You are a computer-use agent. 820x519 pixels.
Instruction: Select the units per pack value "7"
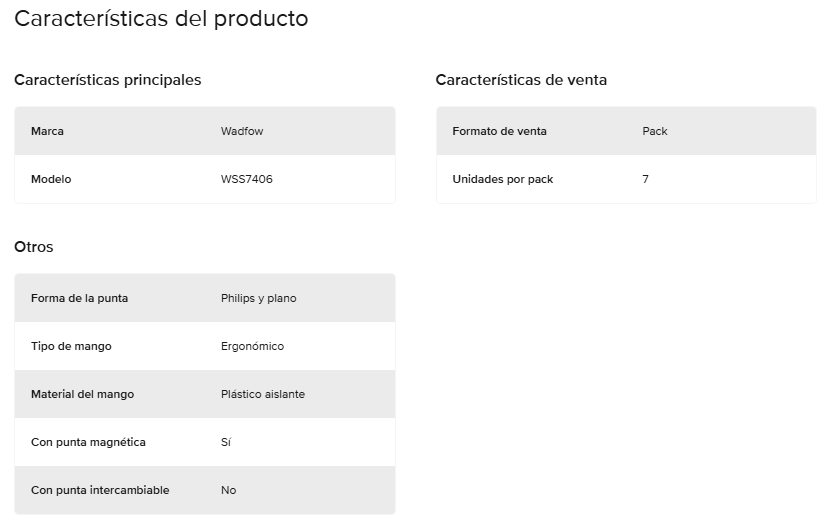click(646, 179)
